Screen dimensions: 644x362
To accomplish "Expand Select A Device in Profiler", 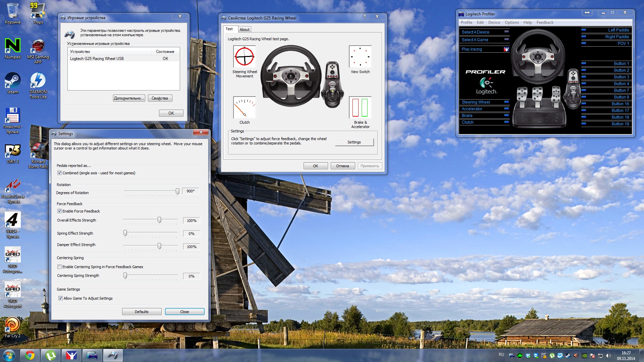I will click(485, 32).
